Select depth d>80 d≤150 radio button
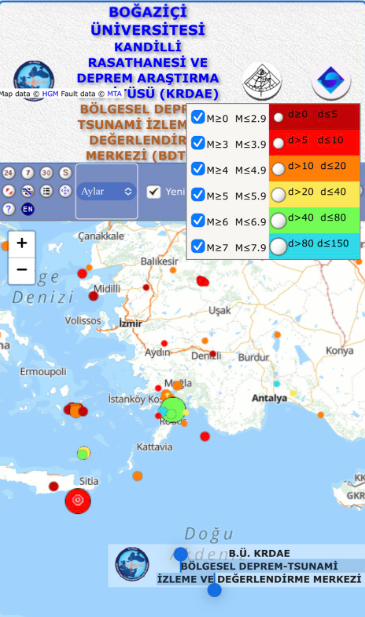The image size is (365, 617). (278, 247)
